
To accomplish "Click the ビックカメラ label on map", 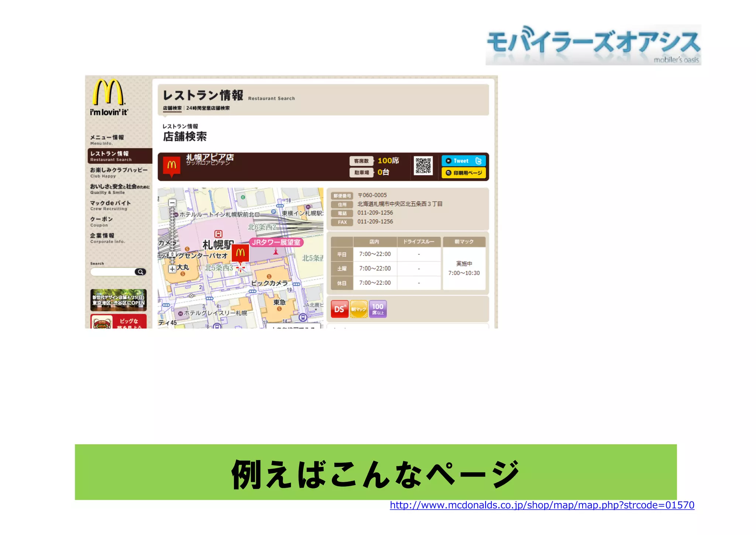I will 269,283.
